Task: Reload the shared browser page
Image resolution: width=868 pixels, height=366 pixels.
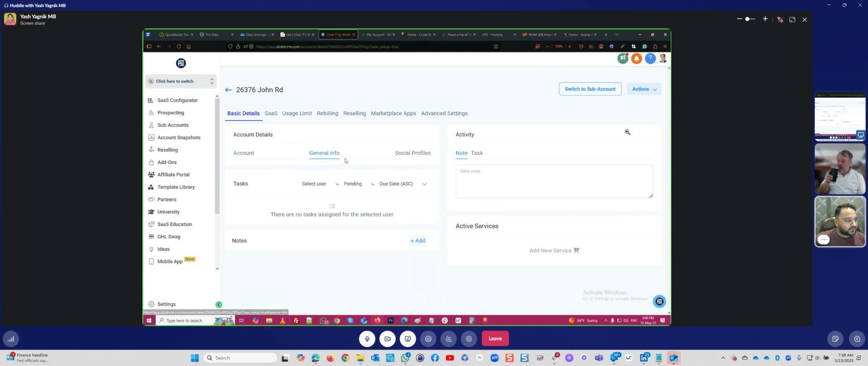Action: click(179, 46)
